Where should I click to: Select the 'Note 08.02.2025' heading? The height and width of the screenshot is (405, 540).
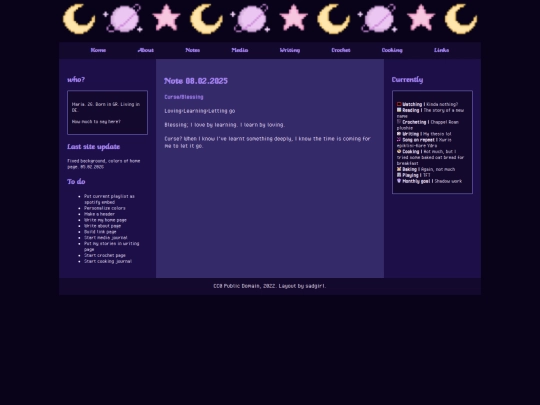coord(196,81)
